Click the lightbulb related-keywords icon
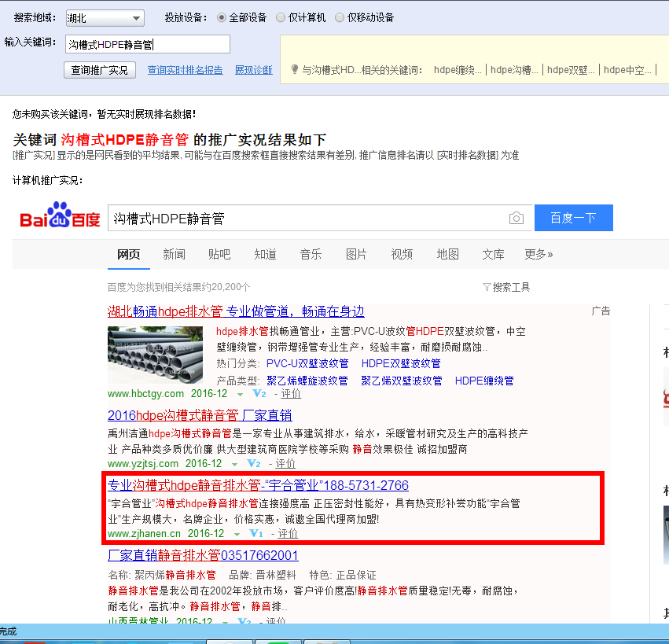This screenshot has height=644, width=669. pyautogui.click(x=294, y=69)
